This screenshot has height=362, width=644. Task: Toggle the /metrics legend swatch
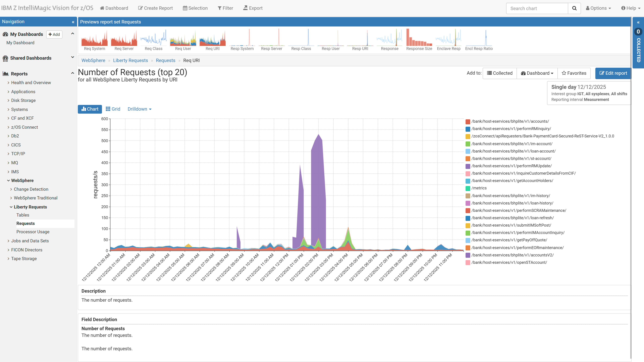468,188
